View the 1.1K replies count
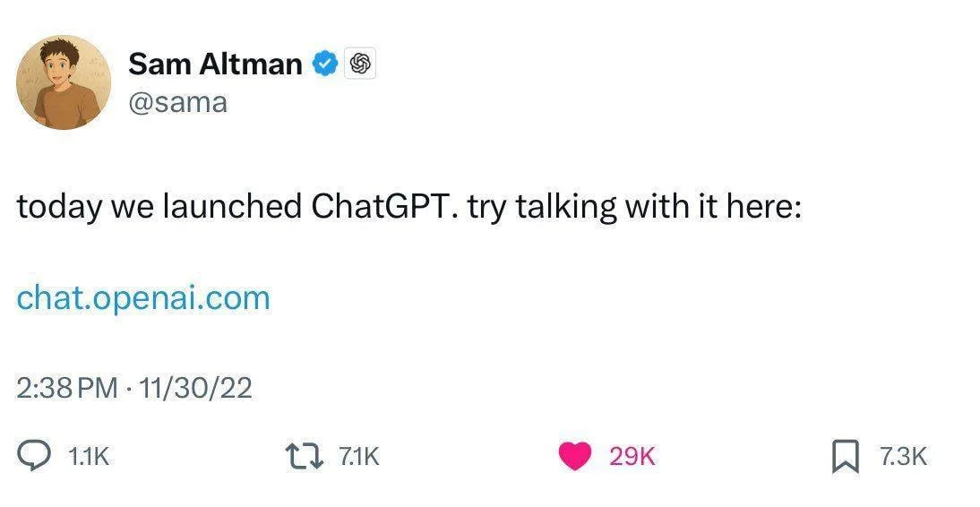This screenshot has width=980, height=507. pos(89,457)
